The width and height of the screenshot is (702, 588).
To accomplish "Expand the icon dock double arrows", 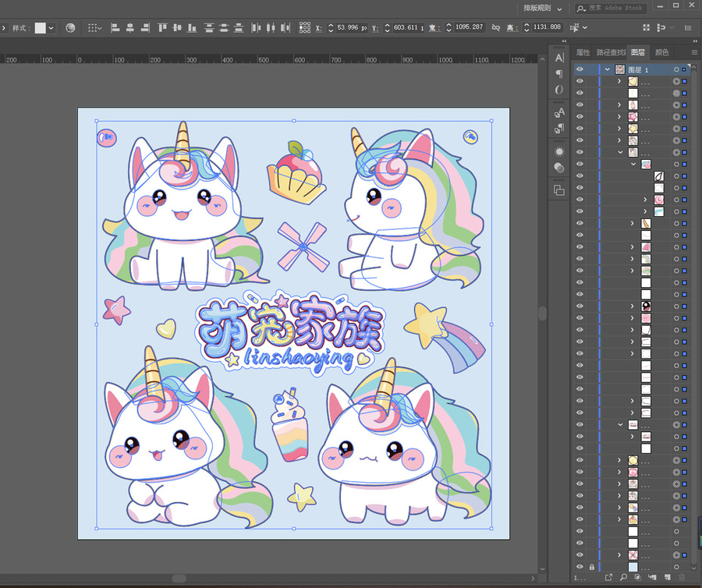I will [x=564, y=41].
